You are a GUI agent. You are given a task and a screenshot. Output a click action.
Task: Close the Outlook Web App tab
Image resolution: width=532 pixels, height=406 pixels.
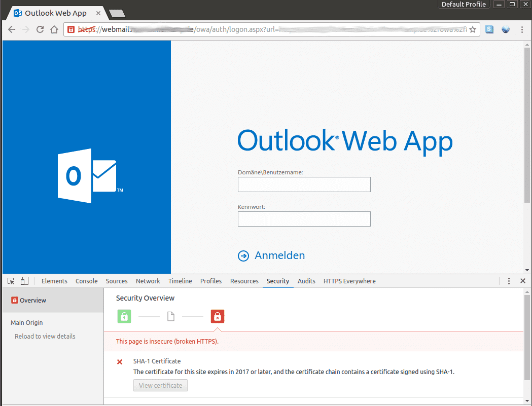tap(98, 13)
